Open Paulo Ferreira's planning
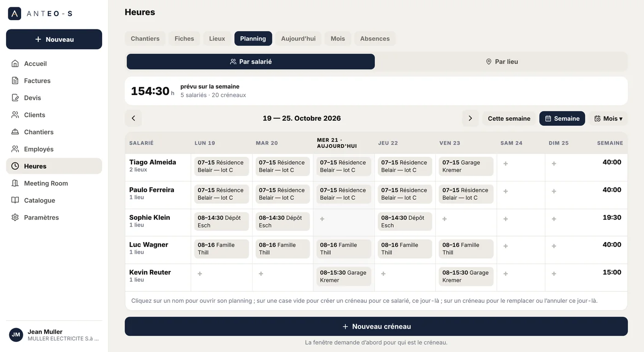This screenshot has width=644, height=352. (x=152, y=190)
